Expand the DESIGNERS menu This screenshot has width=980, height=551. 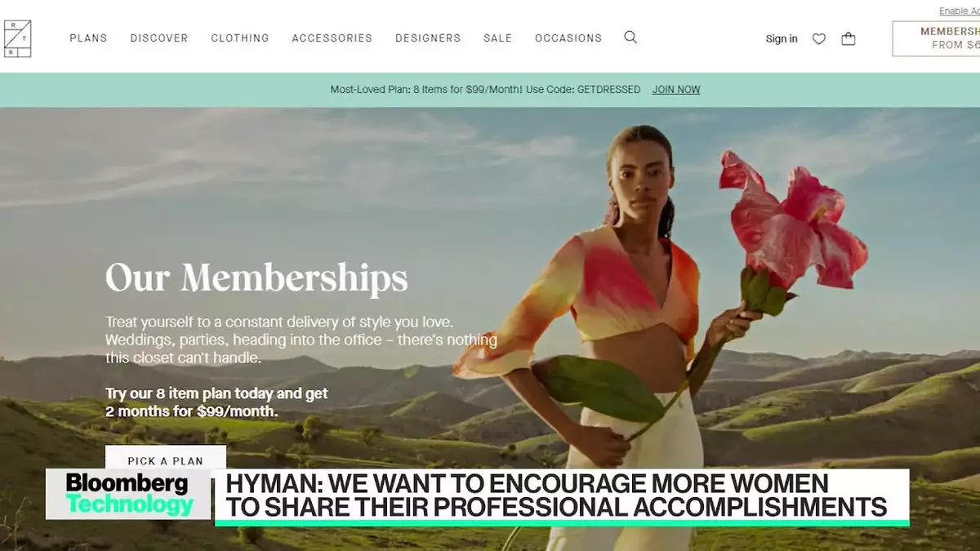[x=428, y=38]
